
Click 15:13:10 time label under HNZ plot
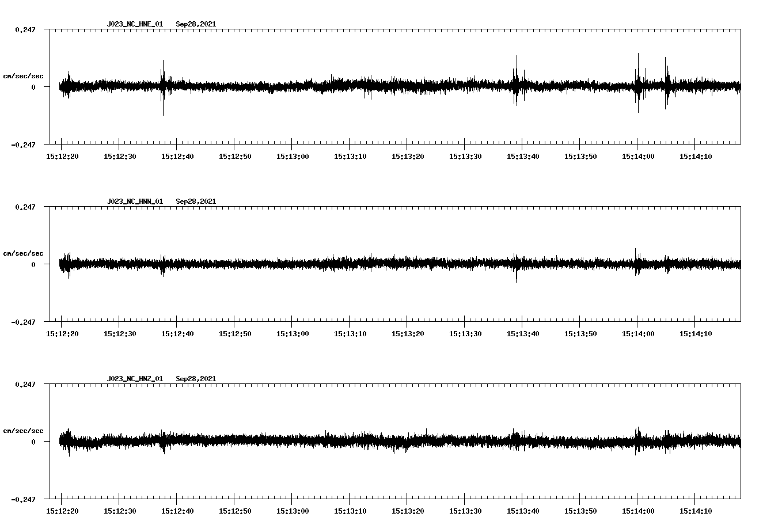(x=350, y=511)
